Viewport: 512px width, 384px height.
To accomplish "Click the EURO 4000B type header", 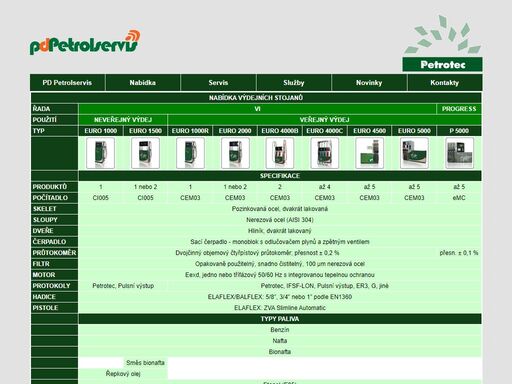I will (x=280, y=131).
